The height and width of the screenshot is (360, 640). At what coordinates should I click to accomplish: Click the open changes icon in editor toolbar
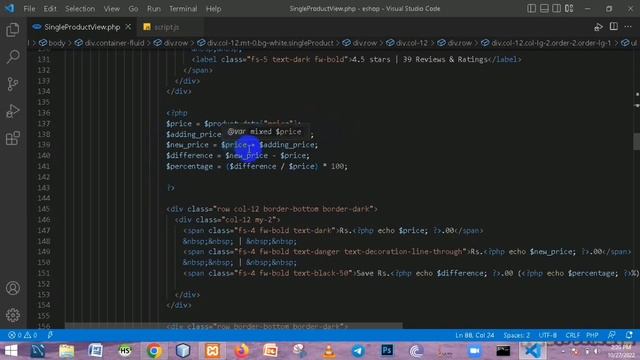(598, 27)
